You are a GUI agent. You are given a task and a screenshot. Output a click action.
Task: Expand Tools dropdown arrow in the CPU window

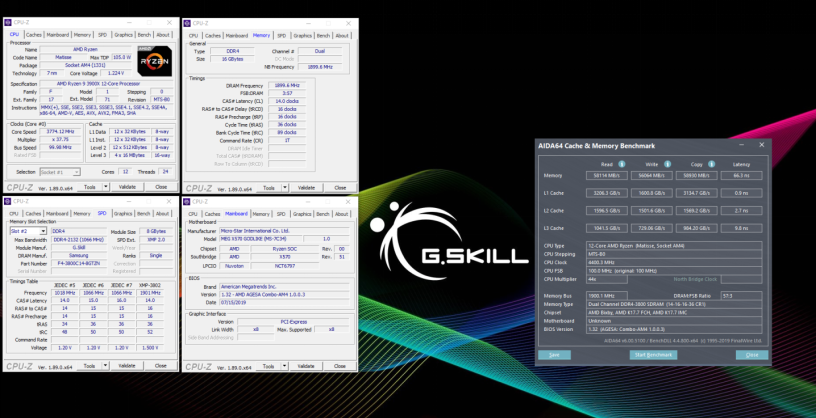(x=106, y=187)
